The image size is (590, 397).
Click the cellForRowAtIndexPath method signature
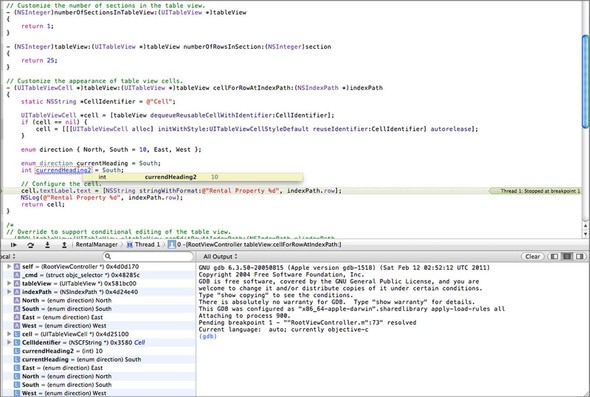click(195, 88)
